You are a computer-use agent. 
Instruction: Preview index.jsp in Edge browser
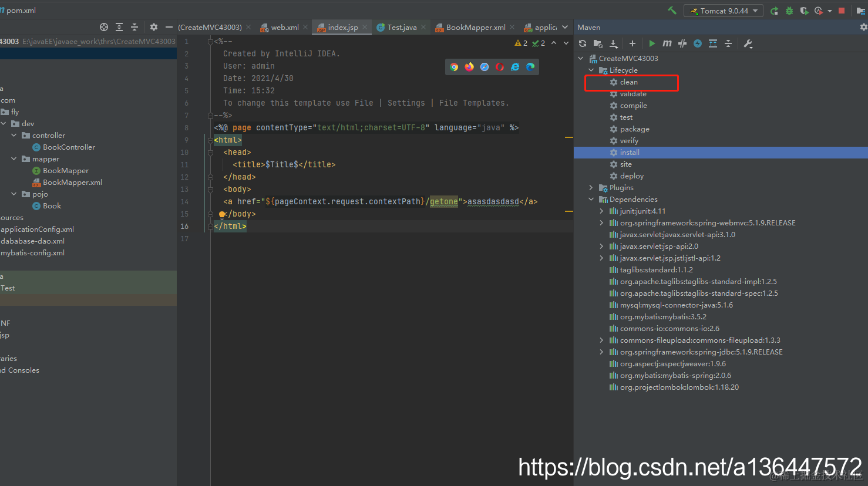(530, 67)
